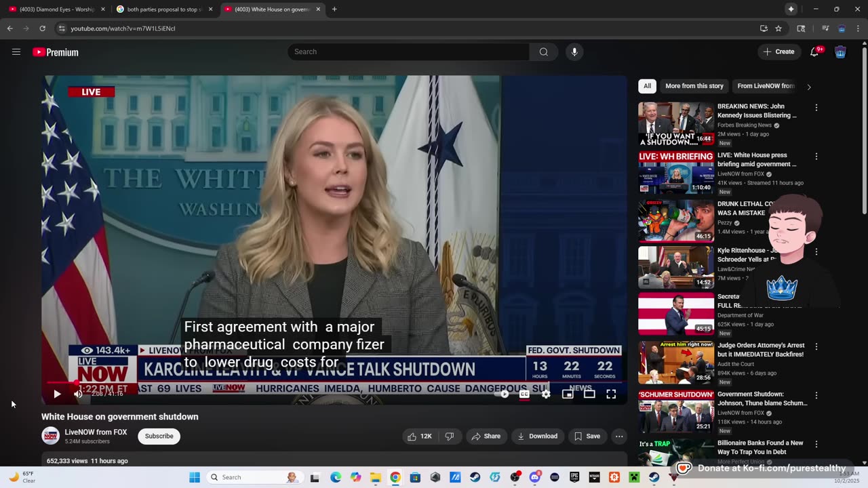Open the YouTube account avatar menu
868x488 pixels.
coord(840,52)
